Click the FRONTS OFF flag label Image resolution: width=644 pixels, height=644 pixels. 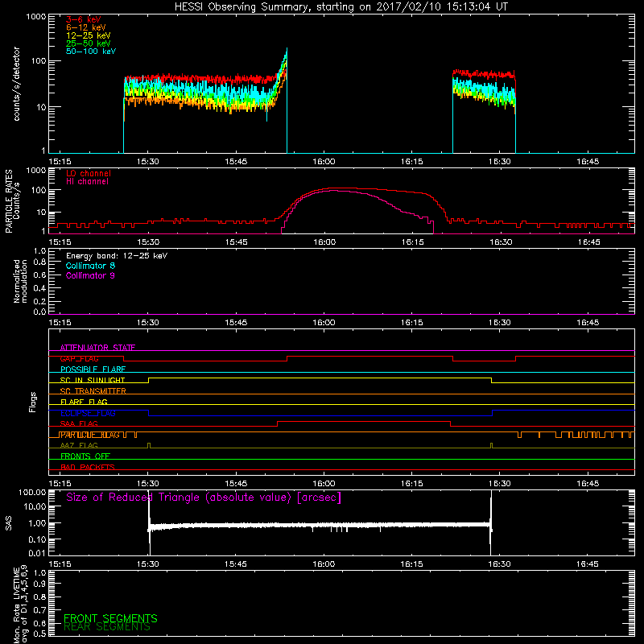[x=85, y=456]
